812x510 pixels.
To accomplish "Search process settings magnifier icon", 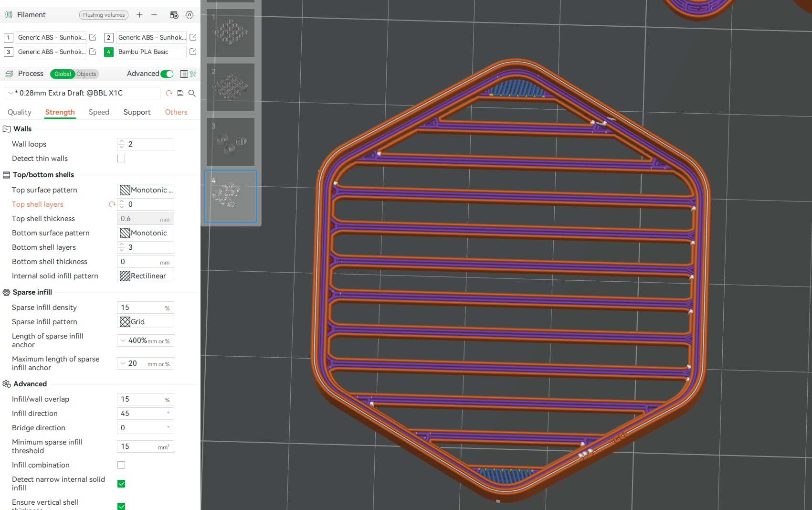I will 192,93.
